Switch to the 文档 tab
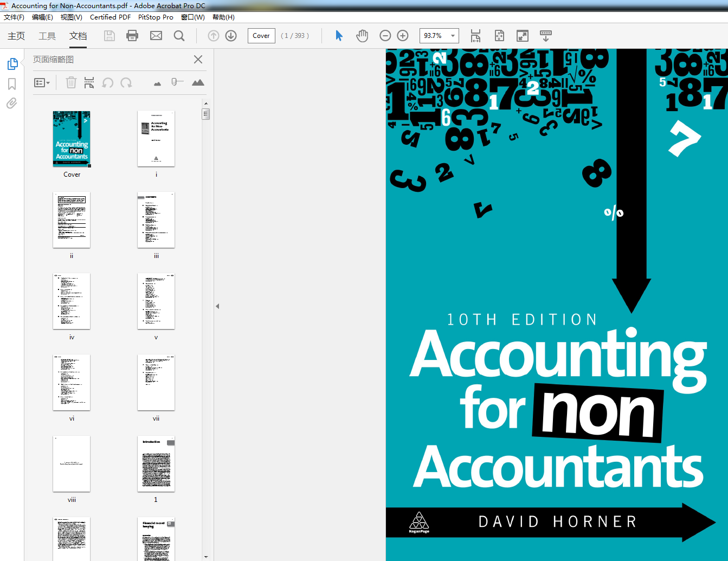Image resolution: width=728 pixels, height=561 pixels. click(x=78, y=36)
